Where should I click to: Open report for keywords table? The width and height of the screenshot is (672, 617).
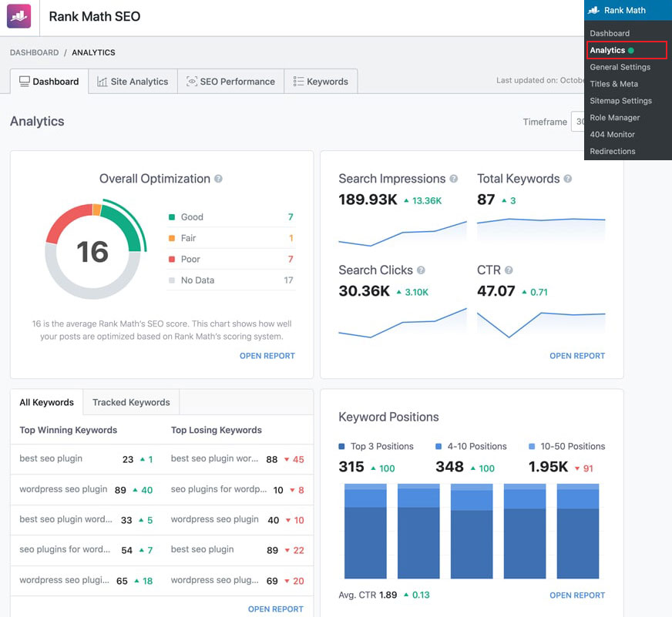click(x=276, y=609)
